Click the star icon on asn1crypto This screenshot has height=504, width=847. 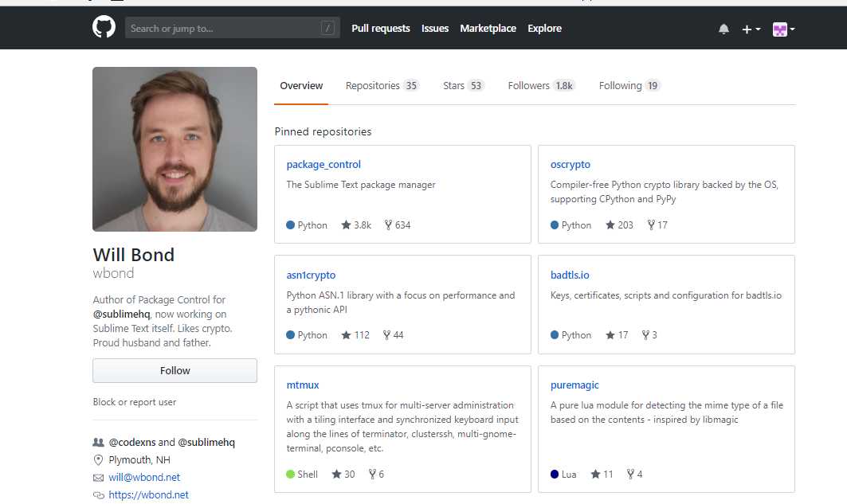[x=346, y=335]
